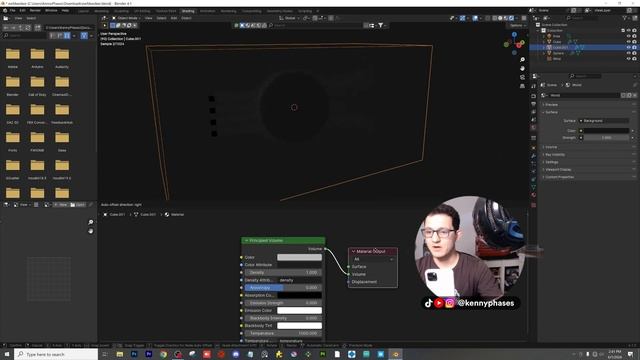This screenshot has height=360, width=640.
Task: Open Photoshop from the Windows taskbar
Action: tap(134, 354)
